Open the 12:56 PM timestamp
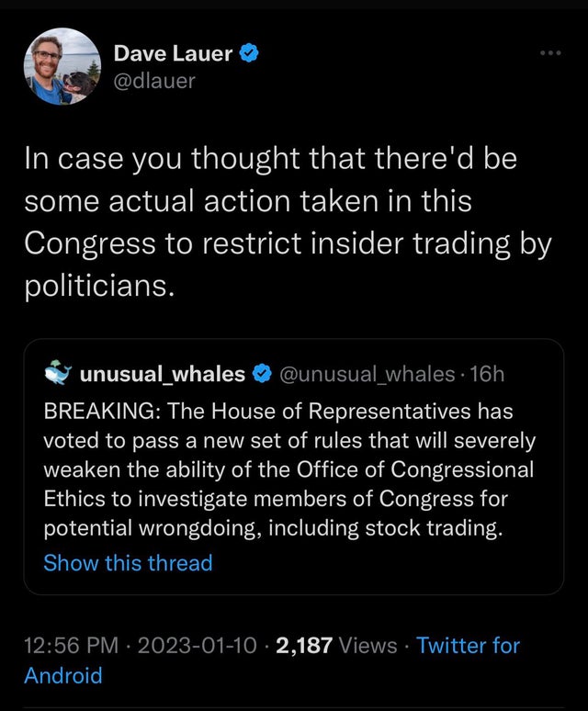This screenshot has height=711, width=588. [71, 645]
